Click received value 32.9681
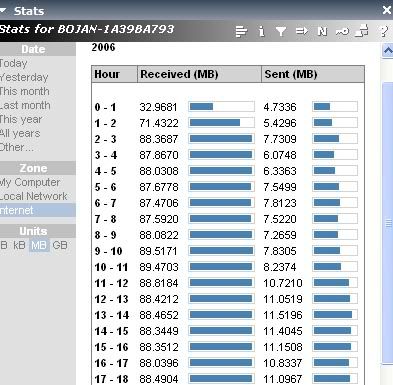Viewport: 393px width, 385px height. click(158, 107)
